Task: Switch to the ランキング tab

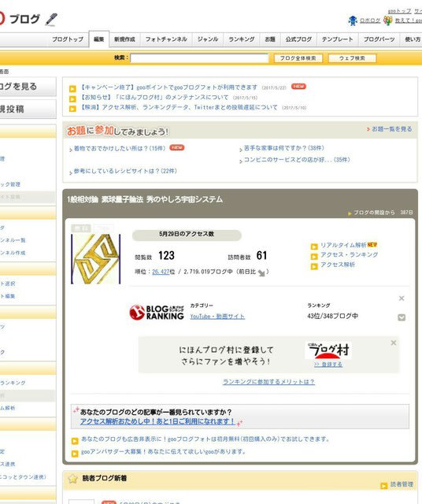Action: coord(242,39)
